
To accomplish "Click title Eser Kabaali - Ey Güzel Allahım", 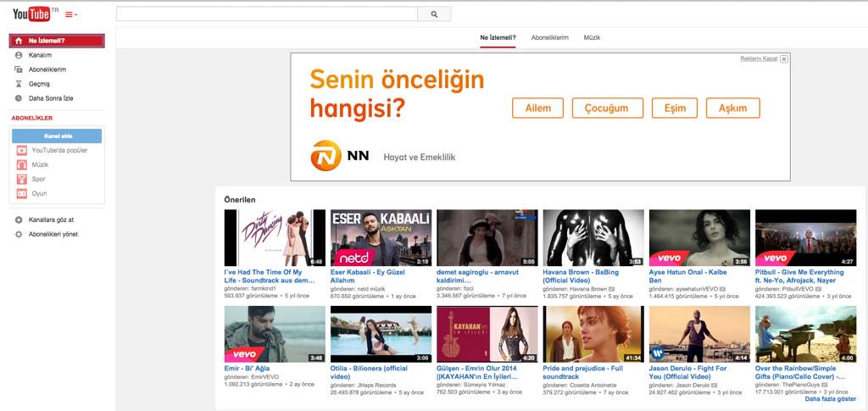I will pos(368,276).
